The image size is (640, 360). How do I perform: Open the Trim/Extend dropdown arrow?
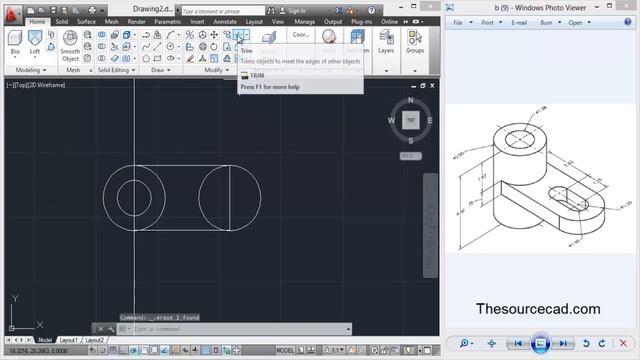coord(247,35)
